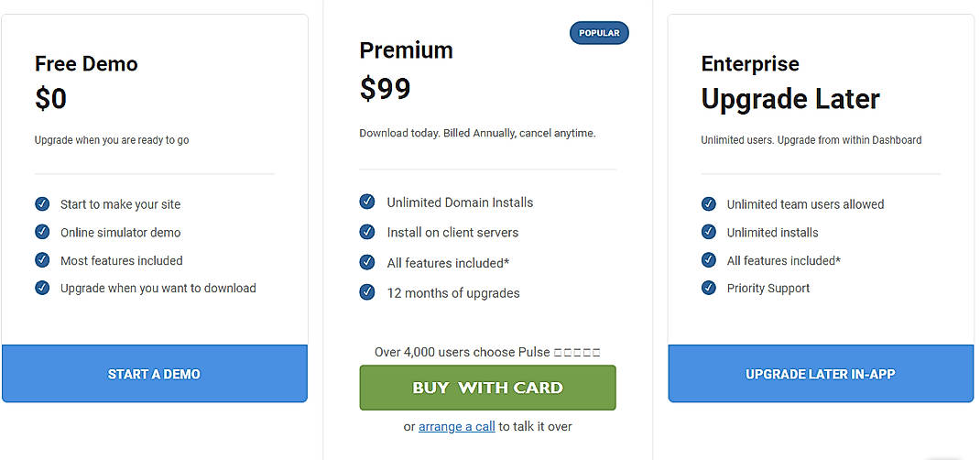Click the $99 Premium price
Screen dimensions: 980x460
tap(385, 89)
